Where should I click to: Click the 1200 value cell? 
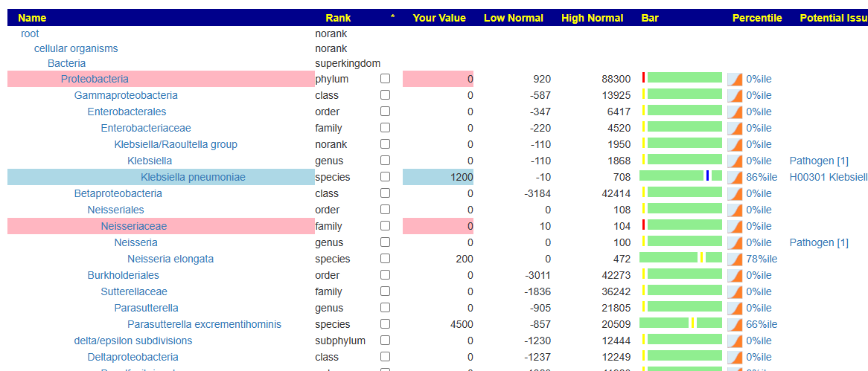(x=438, y=177)
